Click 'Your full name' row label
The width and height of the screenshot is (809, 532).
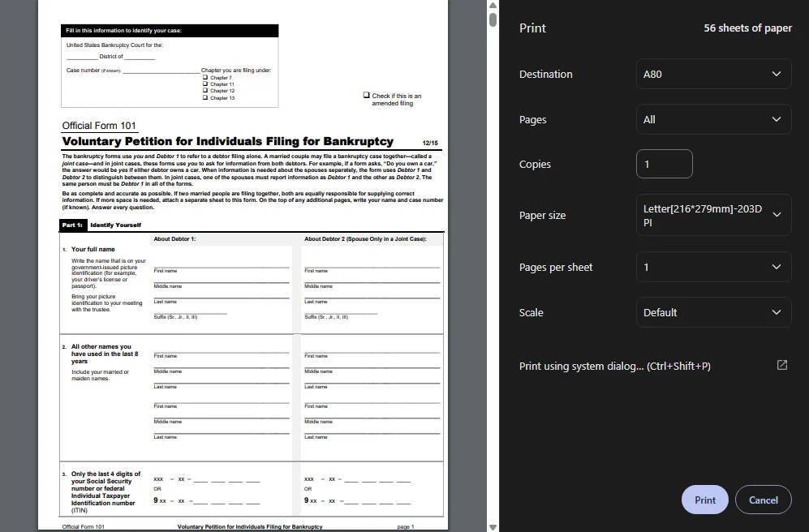coord(93,249)
